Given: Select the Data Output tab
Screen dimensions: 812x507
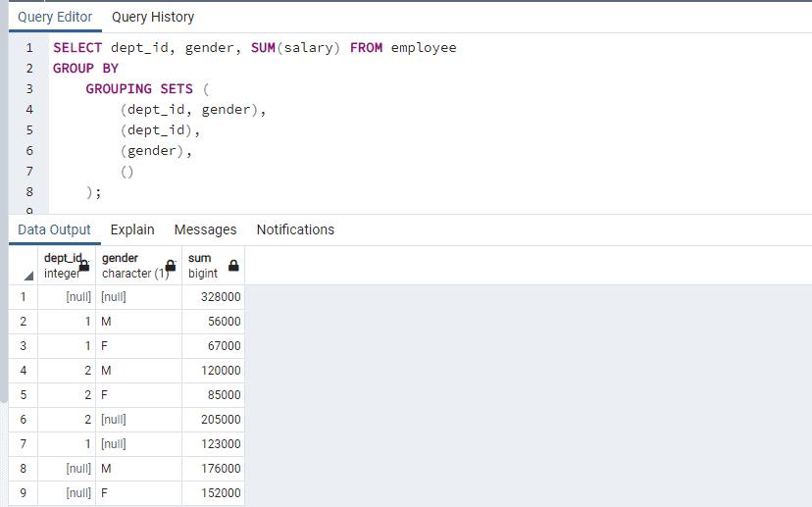Looking at the screenshot, I should pos(54,229).
